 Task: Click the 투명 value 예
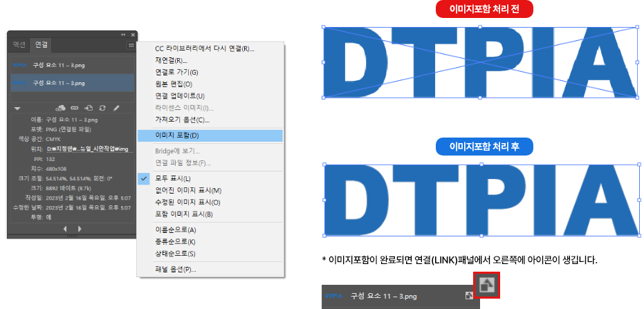pos(48,217)
